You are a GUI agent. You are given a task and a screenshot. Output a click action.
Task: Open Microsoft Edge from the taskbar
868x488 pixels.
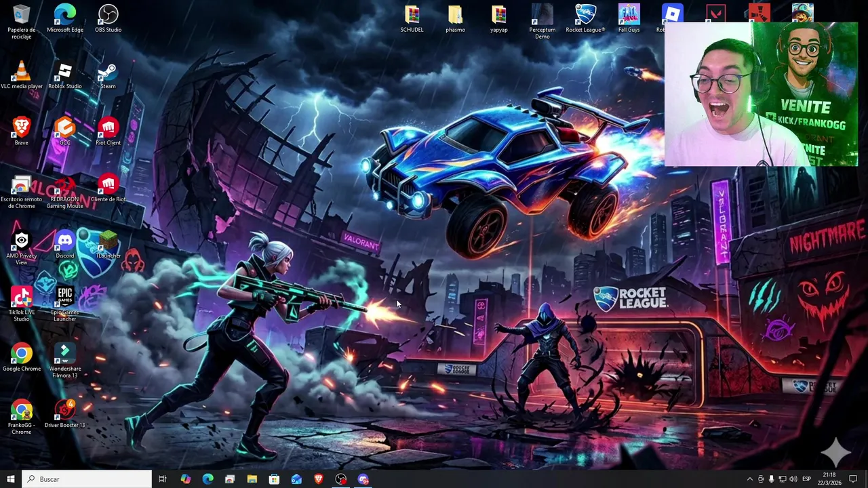coord(208,479)
